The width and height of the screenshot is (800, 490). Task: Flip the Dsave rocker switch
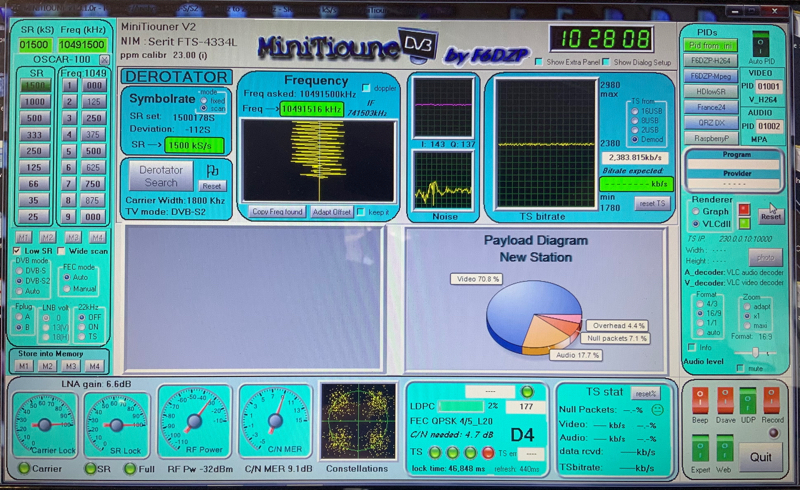click(724, 400)
